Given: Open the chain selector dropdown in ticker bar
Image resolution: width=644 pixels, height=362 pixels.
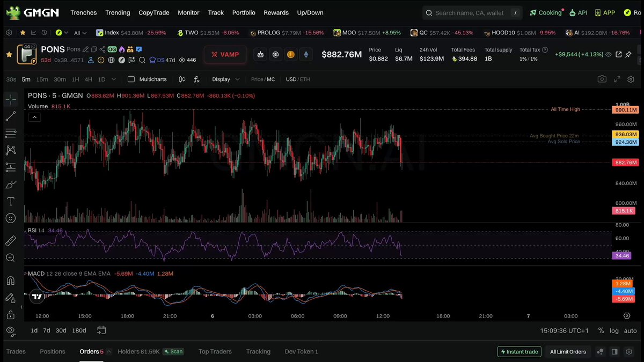Looking at the screenshot, I should pyautogui.click(x=61, y=33).
